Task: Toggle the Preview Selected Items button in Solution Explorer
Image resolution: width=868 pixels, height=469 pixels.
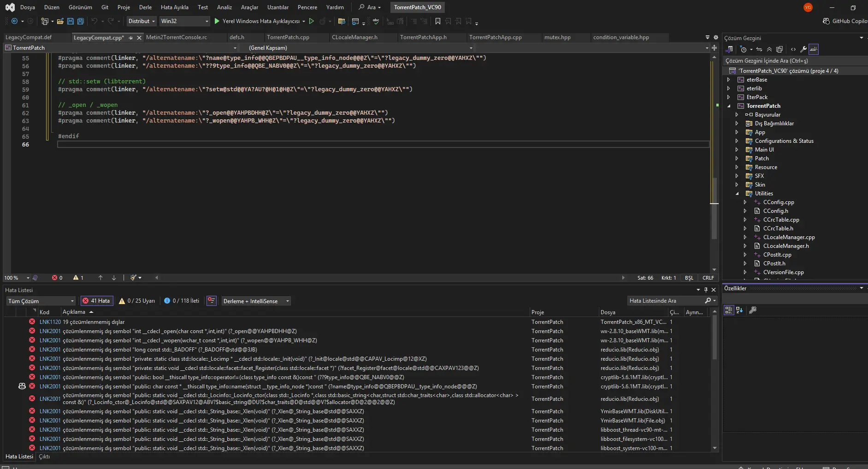Action: click(814, 49)
